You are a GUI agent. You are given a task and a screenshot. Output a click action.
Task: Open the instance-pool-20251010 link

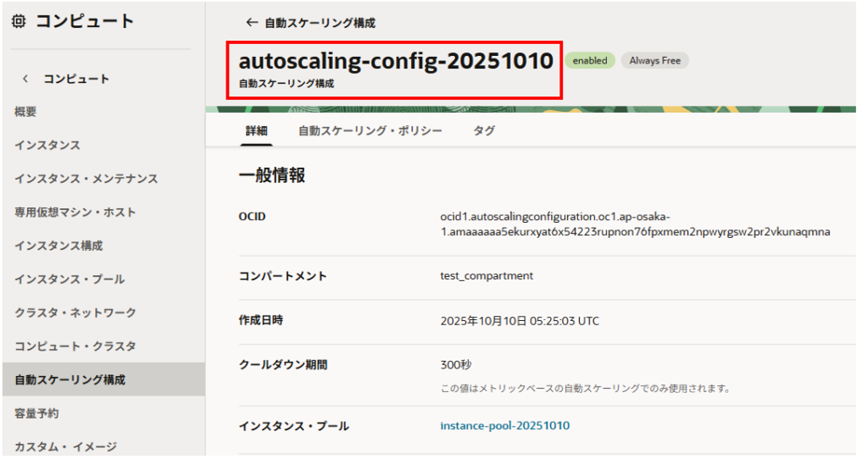pyautogui.click(x=504, y=426)
